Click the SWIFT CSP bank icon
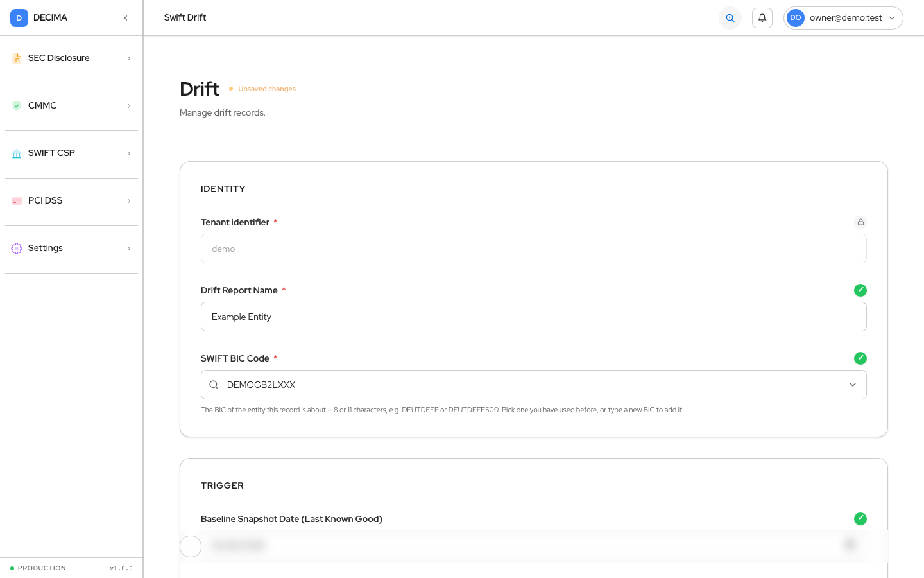Viewport: 924px width, 578px height. pyautogui.click(x=17, y=153)
